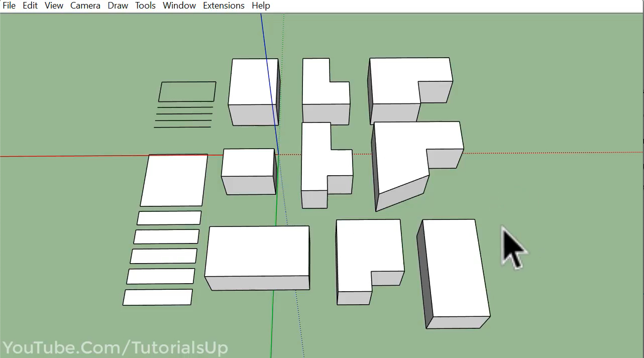Open the Extensions menu
The image size is (644, 358).
click(224, 6)
